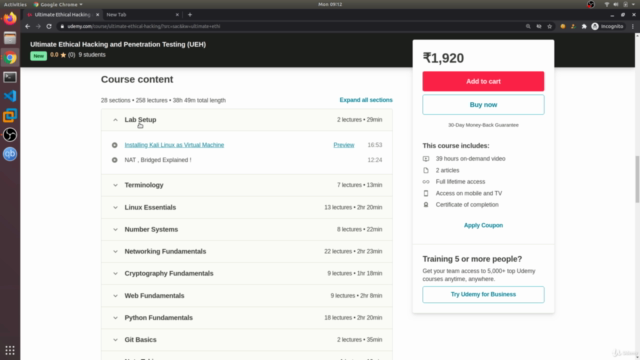The width and height of the screenshot is (640, 360).
Task: Open Firefox from the dock
Action: click(x=10, y=18)
